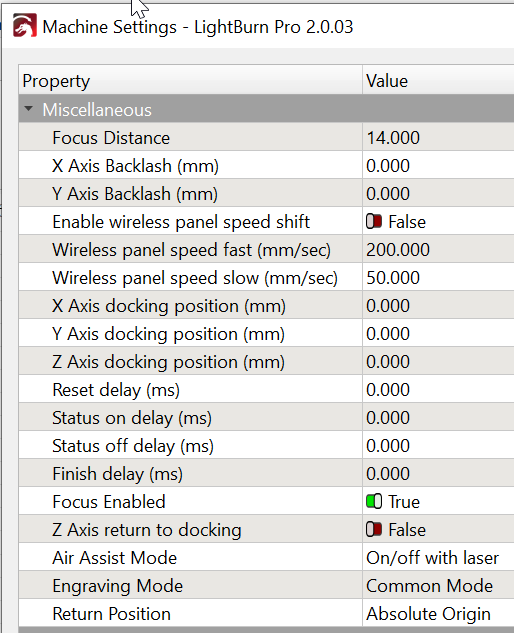Viewport: 514px width, 633px height.
Task: Open the Engraving Mode Common Mode dropdown
Action: 438,585
